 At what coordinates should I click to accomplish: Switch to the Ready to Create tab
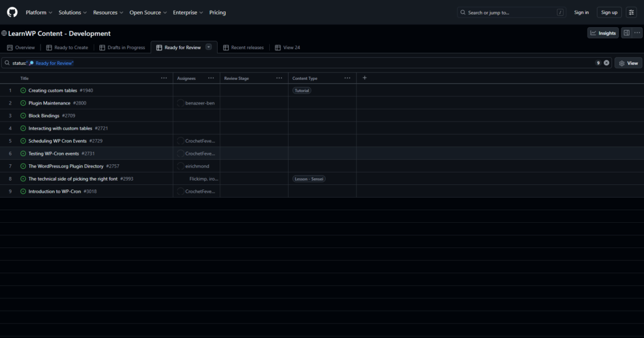(x=67, y=47)
